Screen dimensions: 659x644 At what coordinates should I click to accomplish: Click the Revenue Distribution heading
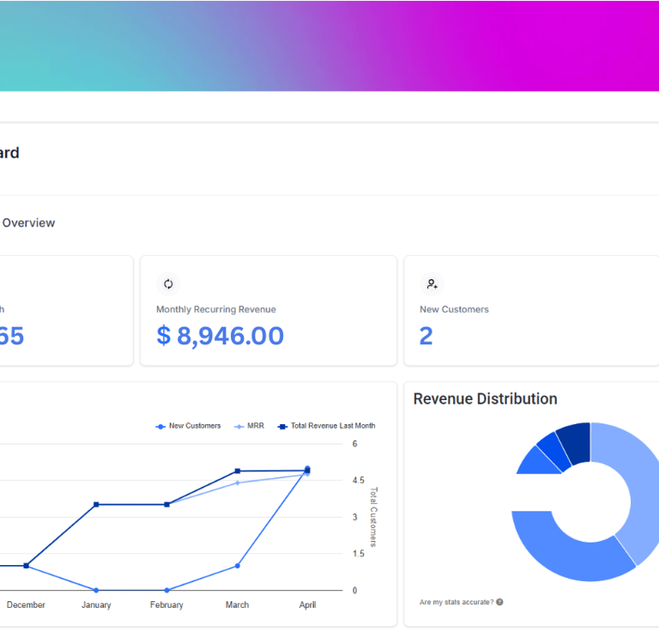point(485,398)
